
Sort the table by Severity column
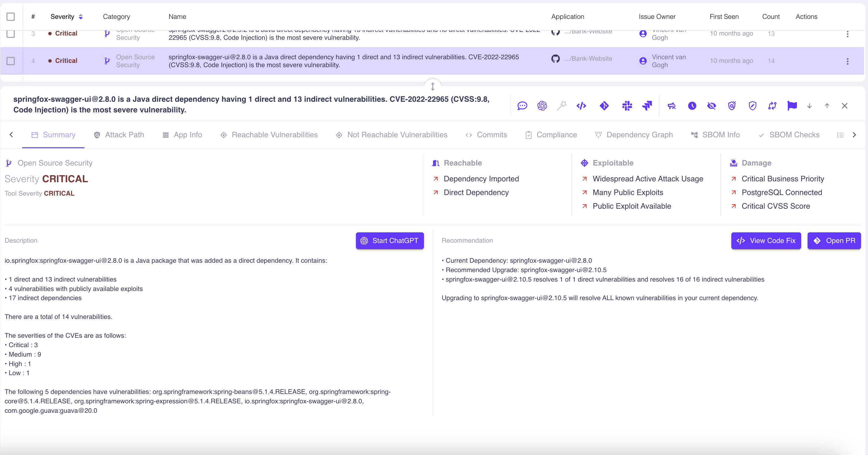[x=67, y=16]
